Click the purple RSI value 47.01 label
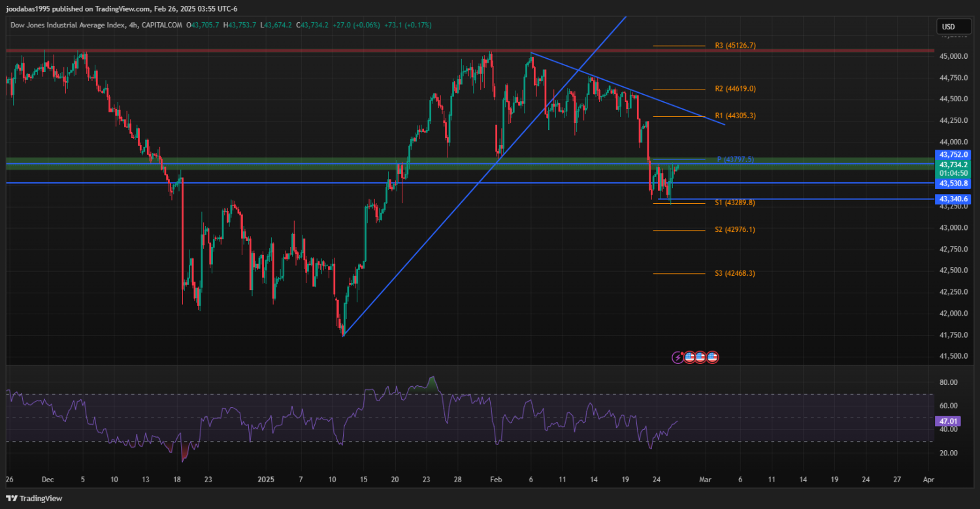The image size is (980, 509). point(947,421)
